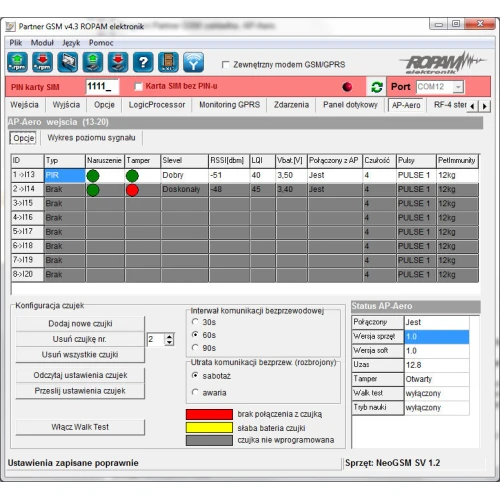Read settings from device (green arrow module icon)
This screenshot has height=500, width=500.
93,62
